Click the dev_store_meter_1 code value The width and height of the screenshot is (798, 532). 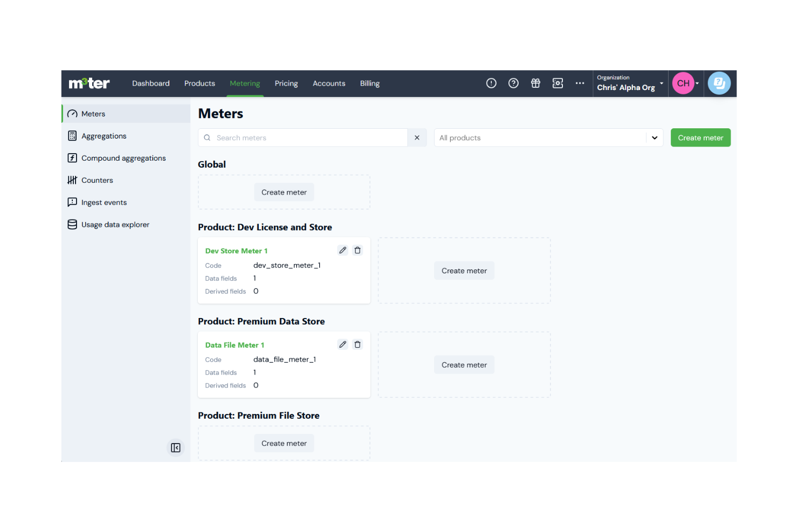pos(287,265)
